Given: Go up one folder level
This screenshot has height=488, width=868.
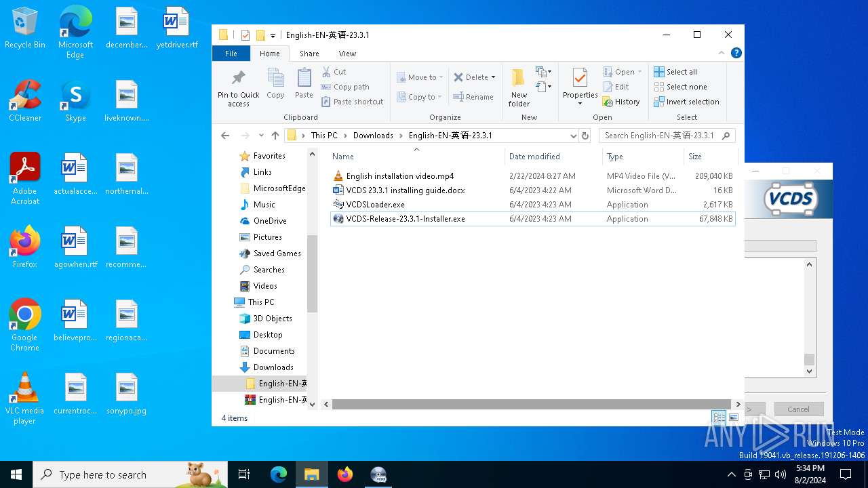Looking at the screenshot, I should (x=275, y=136).
